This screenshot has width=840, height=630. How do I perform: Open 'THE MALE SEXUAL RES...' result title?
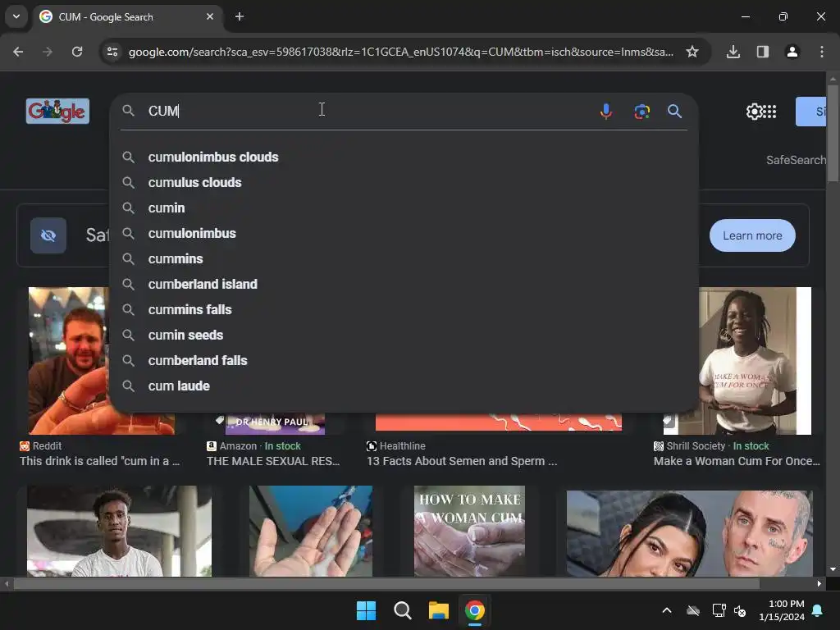point(273,461)
